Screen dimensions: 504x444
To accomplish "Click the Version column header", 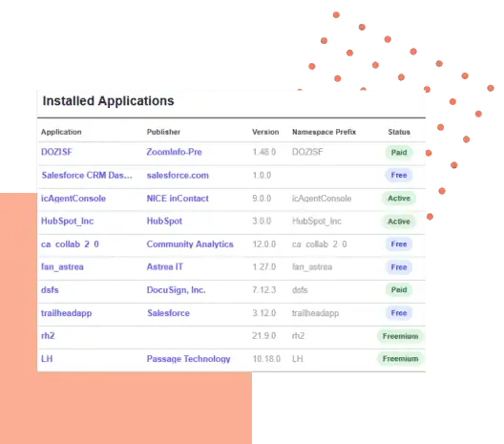I will (265, 132).
